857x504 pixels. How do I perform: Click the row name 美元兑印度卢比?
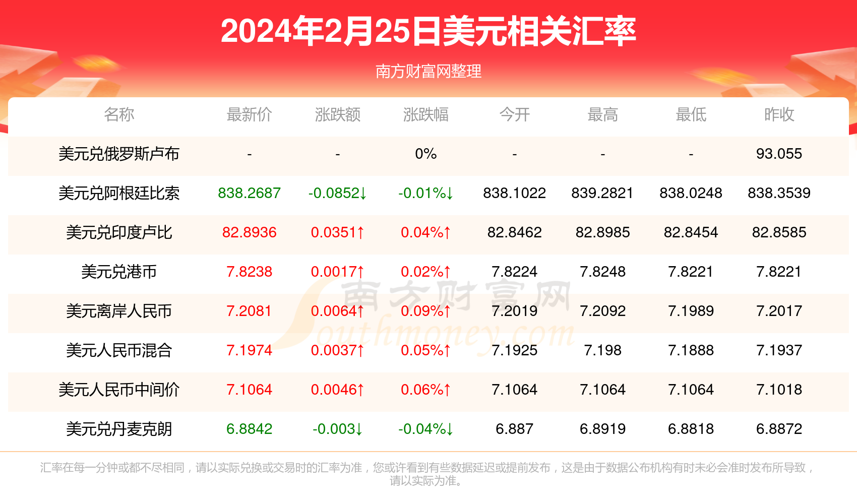[x=119, y=233]
